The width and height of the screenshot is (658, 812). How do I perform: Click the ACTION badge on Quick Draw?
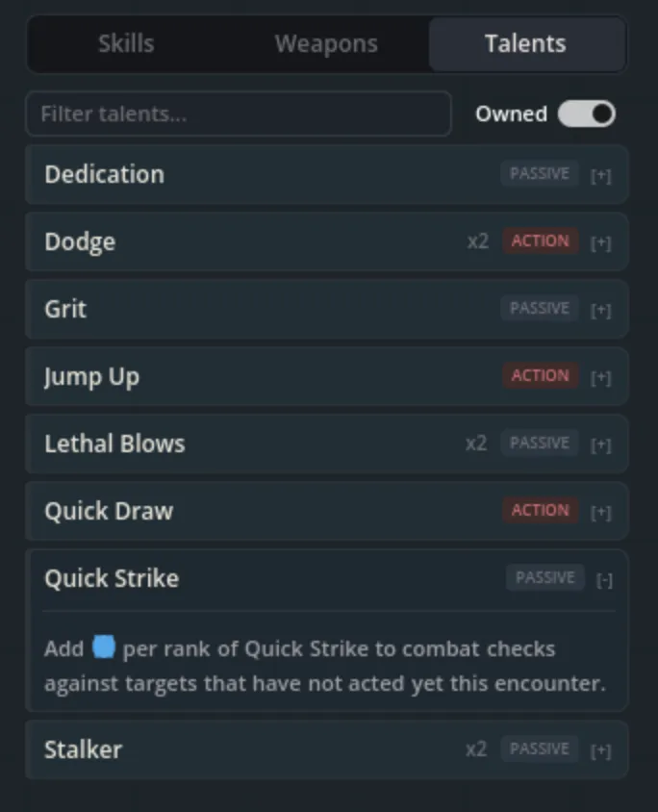point(541,511)
